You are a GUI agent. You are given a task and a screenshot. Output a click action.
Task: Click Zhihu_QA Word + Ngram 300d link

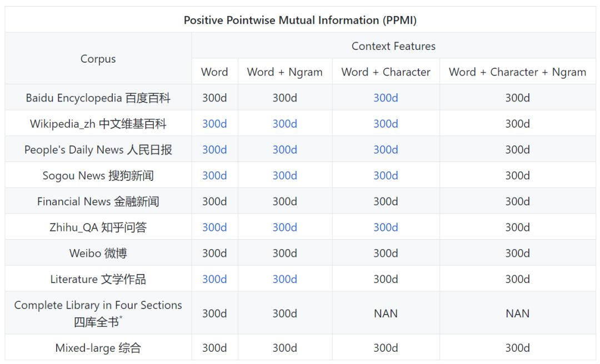[x=284, y=228]
